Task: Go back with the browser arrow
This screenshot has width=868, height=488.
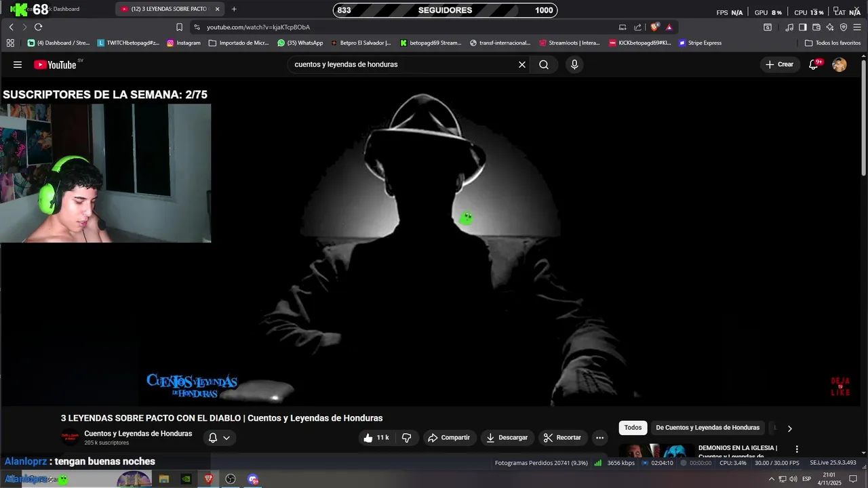Action: (x=12, y=27)
